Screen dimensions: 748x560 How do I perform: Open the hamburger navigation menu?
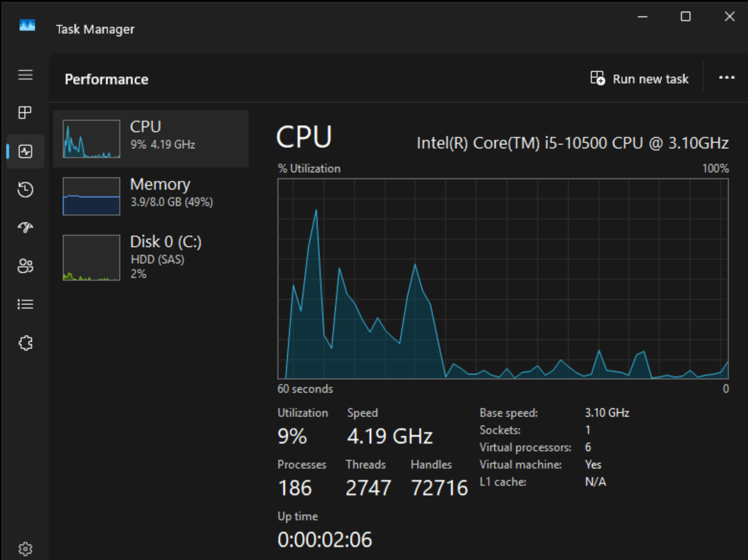25,75
